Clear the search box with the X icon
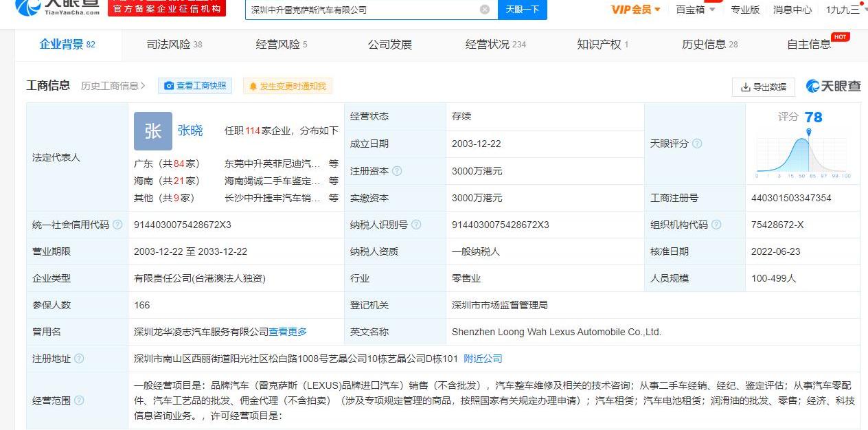The width and height of the screenshot is (868, 430). 485,10
